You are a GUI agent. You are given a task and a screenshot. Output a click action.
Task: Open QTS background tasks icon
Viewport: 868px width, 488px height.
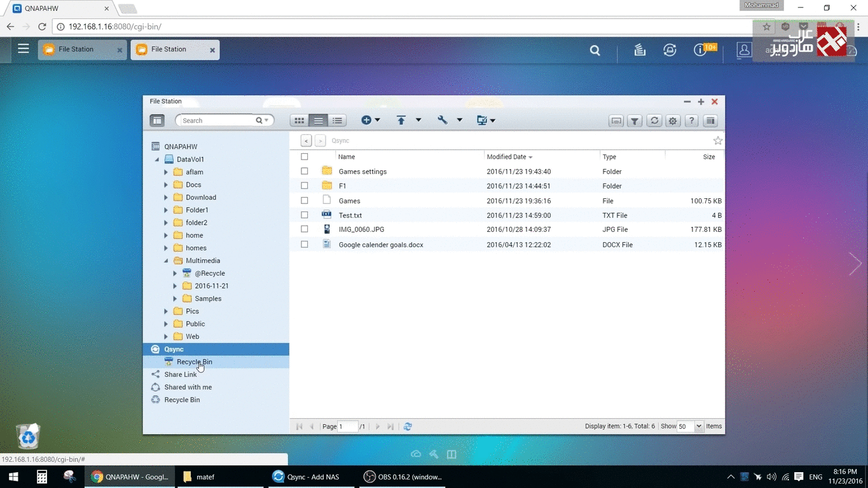tap(640, 50)
